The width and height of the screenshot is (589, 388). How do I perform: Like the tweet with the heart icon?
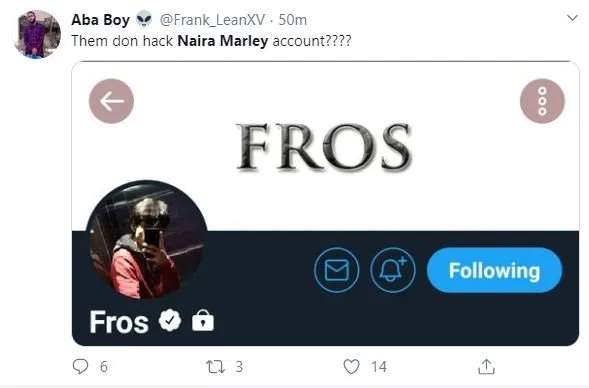352,367
